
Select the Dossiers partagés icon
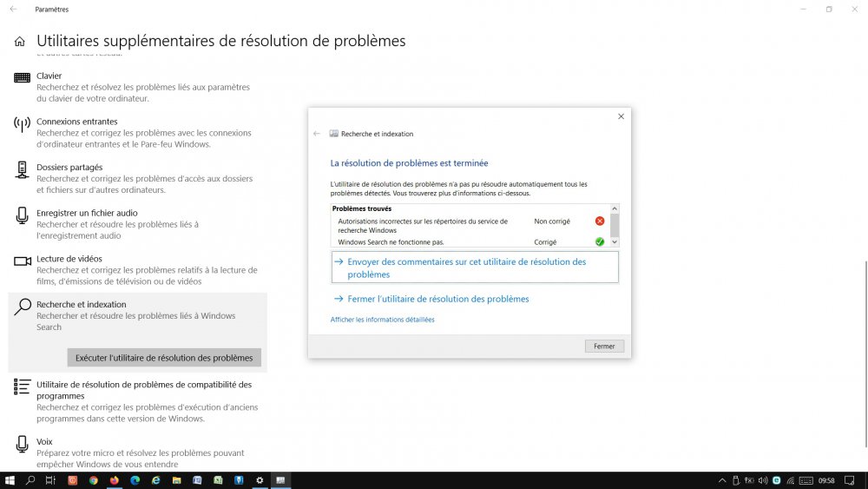[23, 170]
